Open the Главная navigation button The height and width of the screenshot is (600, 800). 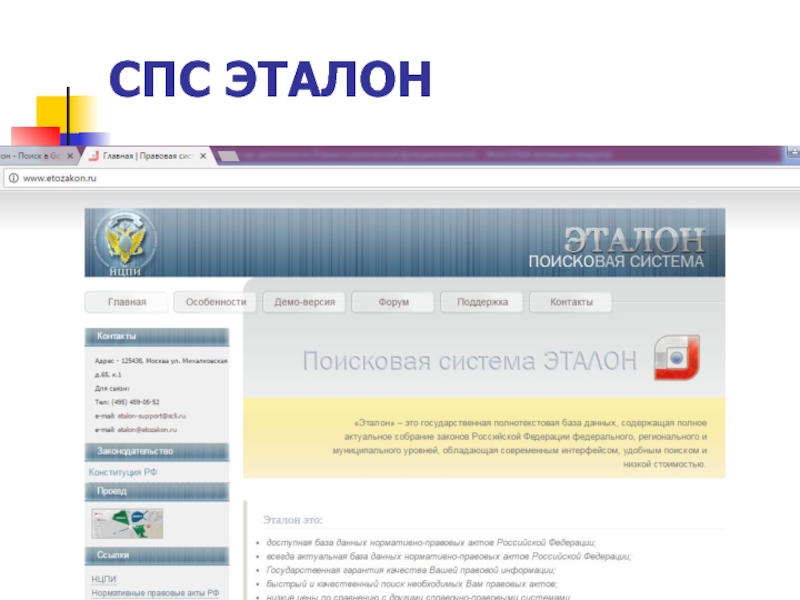click(x=127, y=302)
